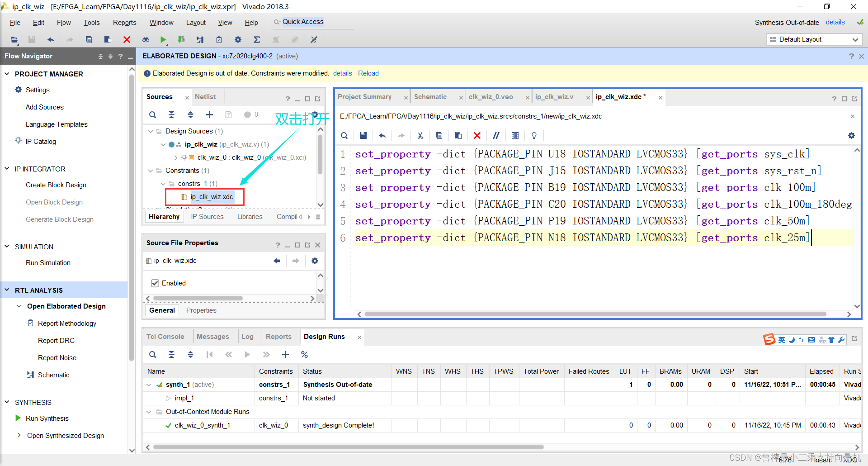Switch to Tcl Console tab

pos(165,337)
